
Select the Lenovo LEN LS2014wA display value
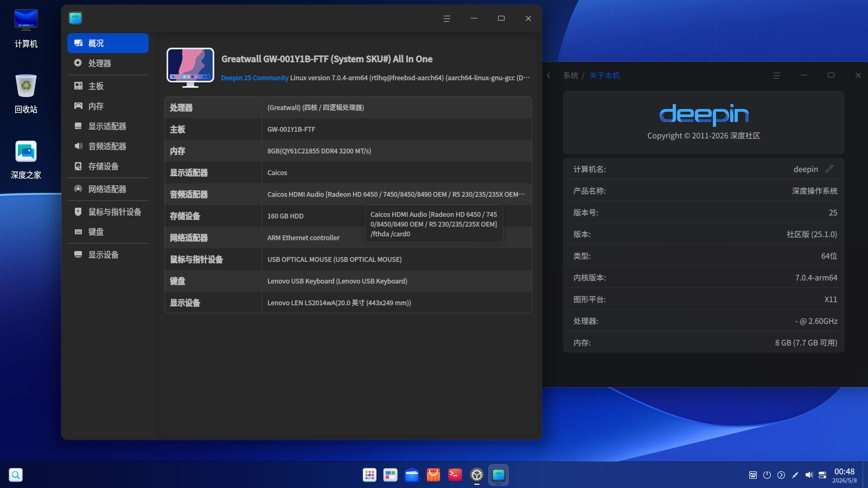click(339, 303)
